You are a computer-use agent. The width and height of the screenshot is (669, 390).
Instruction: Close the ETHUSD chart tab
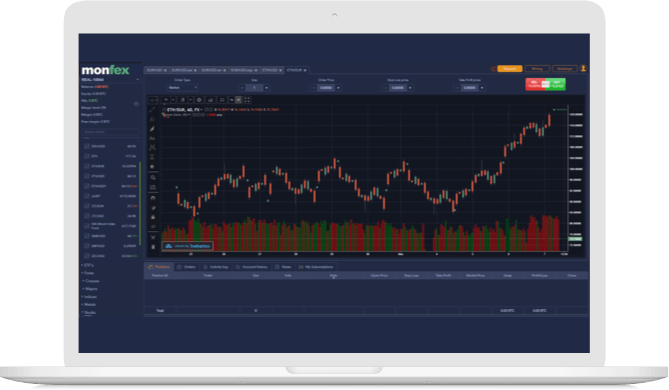(281, 70)
